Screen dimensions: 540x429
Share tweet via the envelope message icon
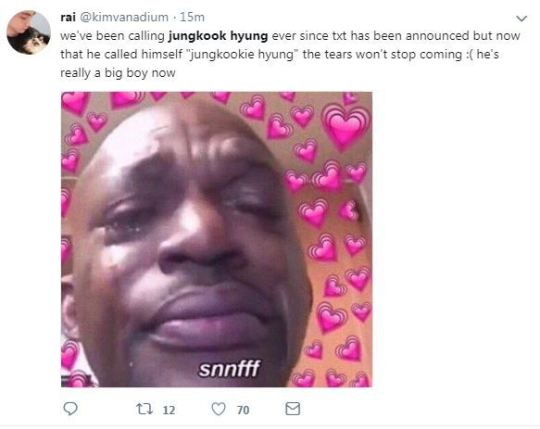click(x=293, y=409)
